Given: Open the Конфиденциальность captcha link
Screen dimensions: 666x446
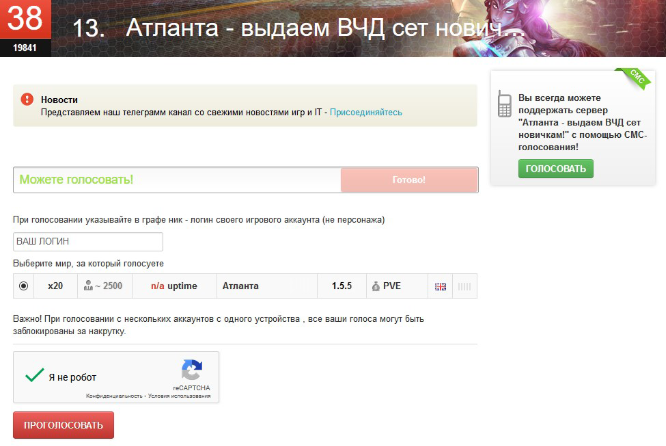Looking at the screenshot, I should pyautogui.click(x=114, y=396).
